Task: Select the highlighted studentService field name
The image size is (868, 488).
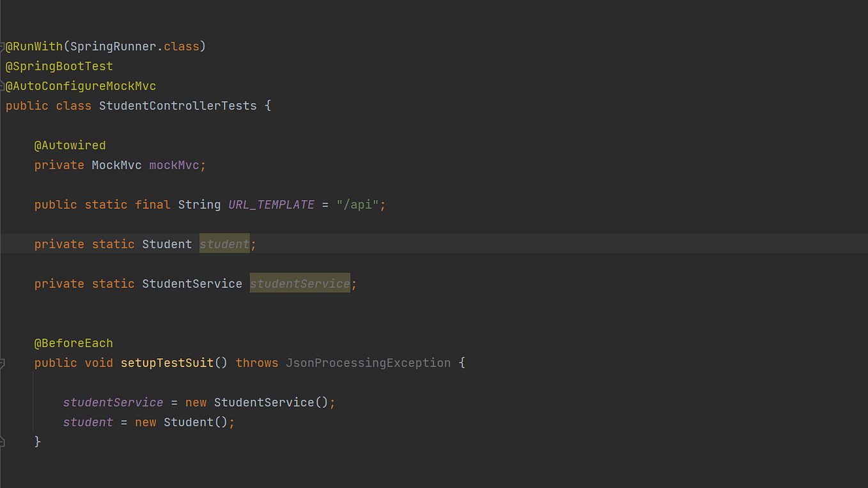Action: 299,283
